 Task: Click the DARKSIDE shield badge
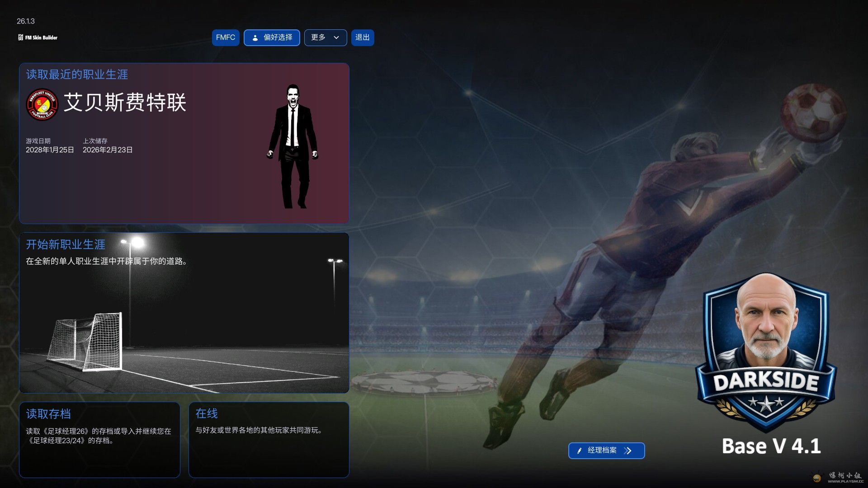click(766, 352)
